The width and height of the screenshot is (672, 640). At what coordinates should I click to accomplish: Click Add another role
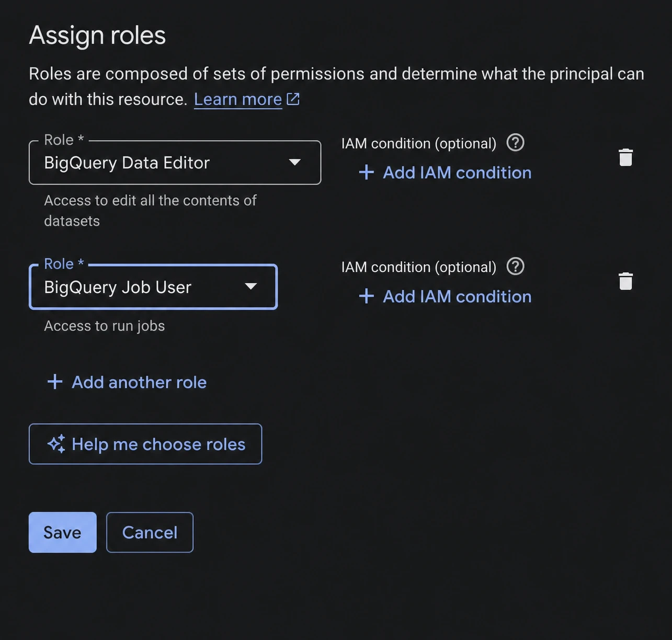pos(127,382)
